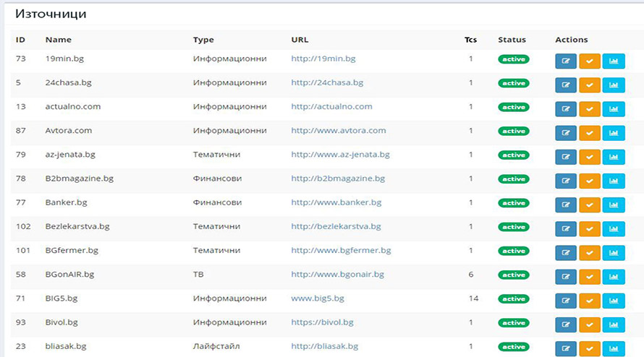Open the http://actualno.com URL
Image resolution: width=644 pixels, height=357 pixels.
[x=331, y=106]
